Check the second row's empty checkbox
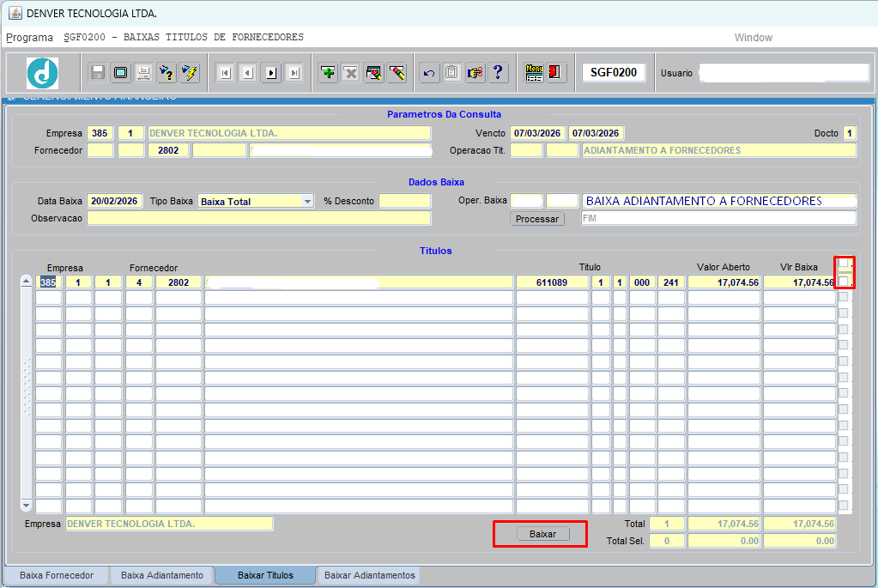 (x=844, y=297)
